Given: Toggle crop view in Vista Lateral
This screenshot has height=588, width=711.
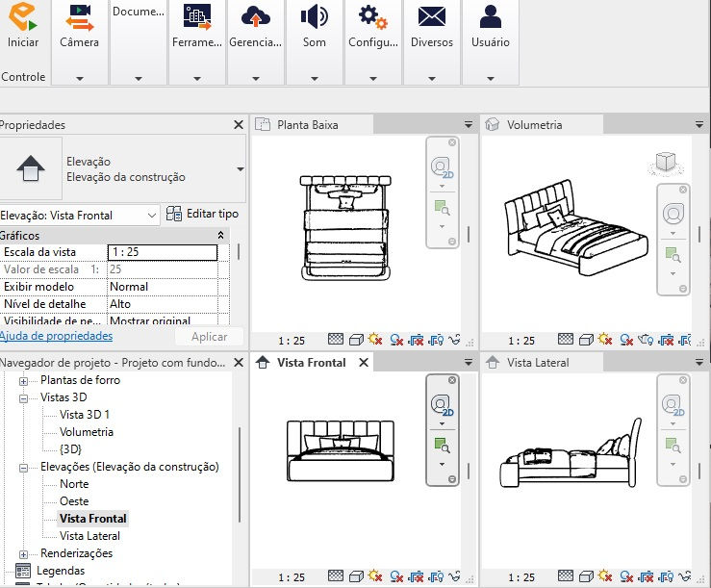Looking at the screenshot, I should click(x=646, y=576).
